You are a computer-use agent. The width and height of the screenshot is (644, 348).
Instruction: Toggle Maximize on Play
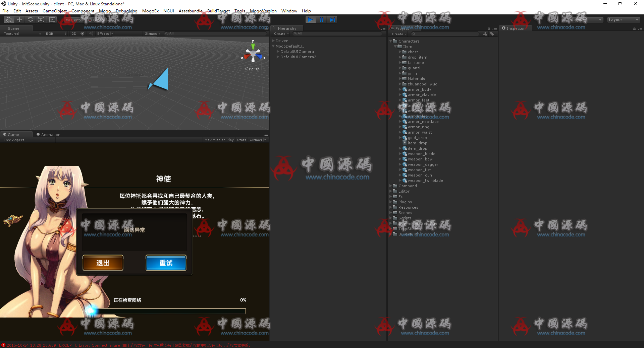pos(219,140)
